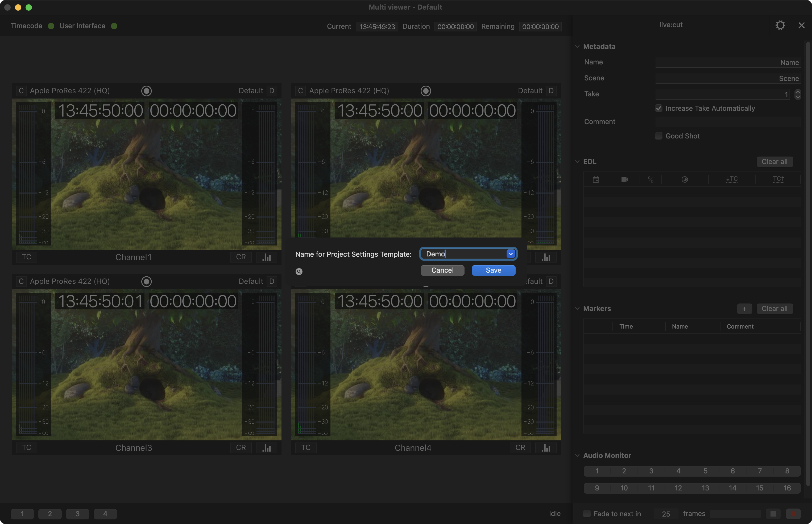Select viewer layout button 2

click(x=50, y=514)
